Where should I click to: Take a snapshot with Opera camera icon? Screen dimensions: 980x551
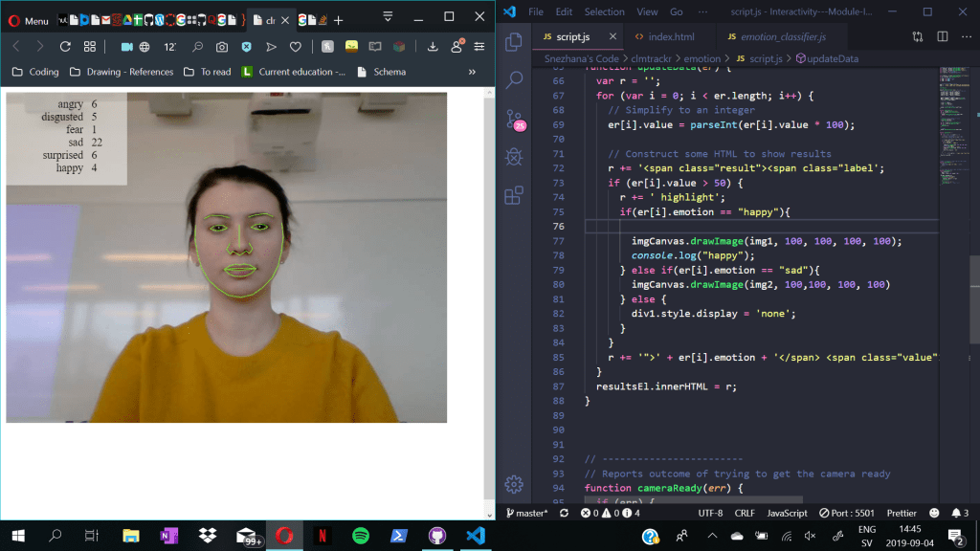tap(222, 47)
